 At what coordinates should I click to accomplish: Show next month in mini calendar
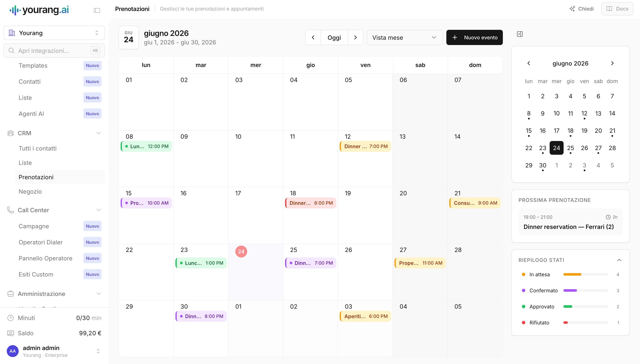pyautogui.click(x=612, y=63)
